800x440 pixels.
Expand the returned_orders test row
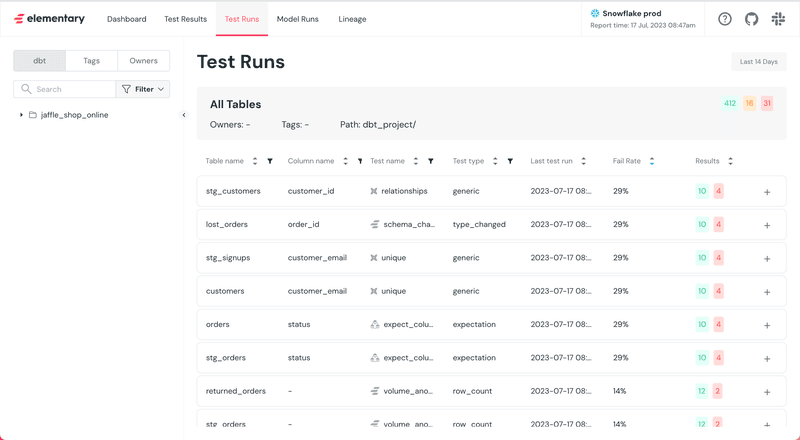(x=767, y=392)
